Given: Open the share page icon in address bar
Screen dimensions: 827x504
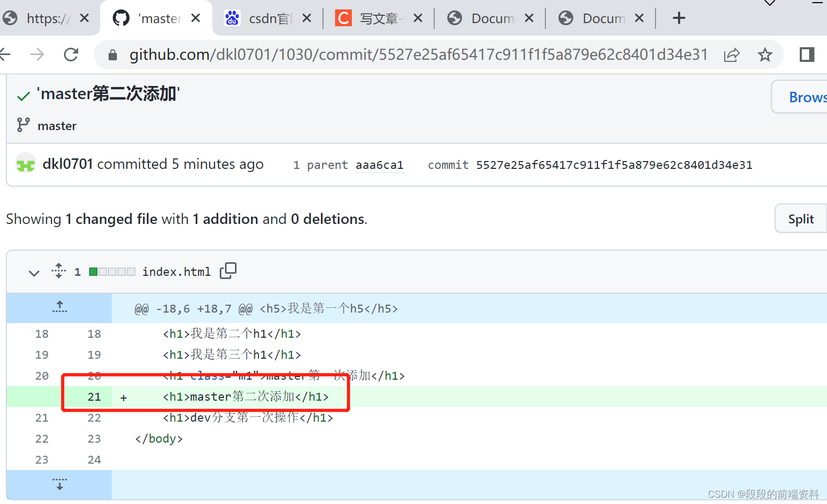Looking at the screenshot, I should tap(732, 55).
